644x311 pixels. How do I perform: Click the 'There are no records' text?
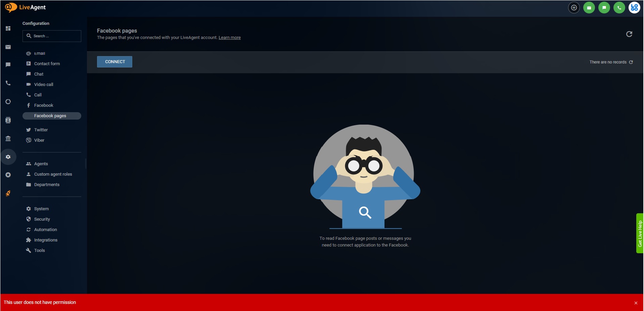click(608, 62)
